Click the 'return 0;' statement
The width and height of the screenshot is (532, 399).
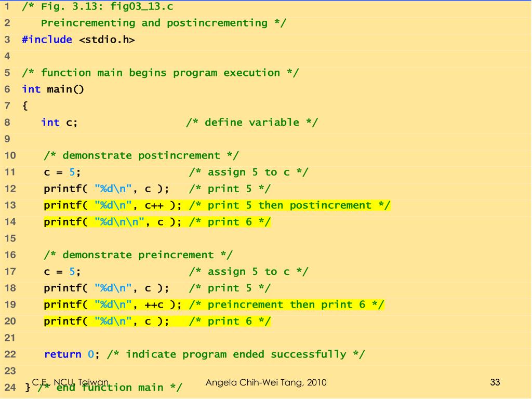pos(72,354)
